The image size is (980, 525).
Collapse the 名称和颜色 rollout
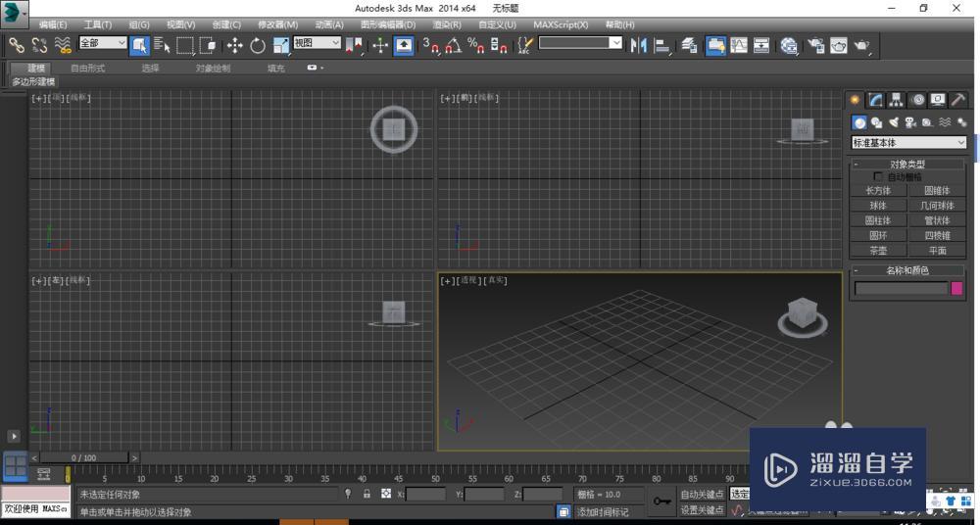click(x=907, y=270)
